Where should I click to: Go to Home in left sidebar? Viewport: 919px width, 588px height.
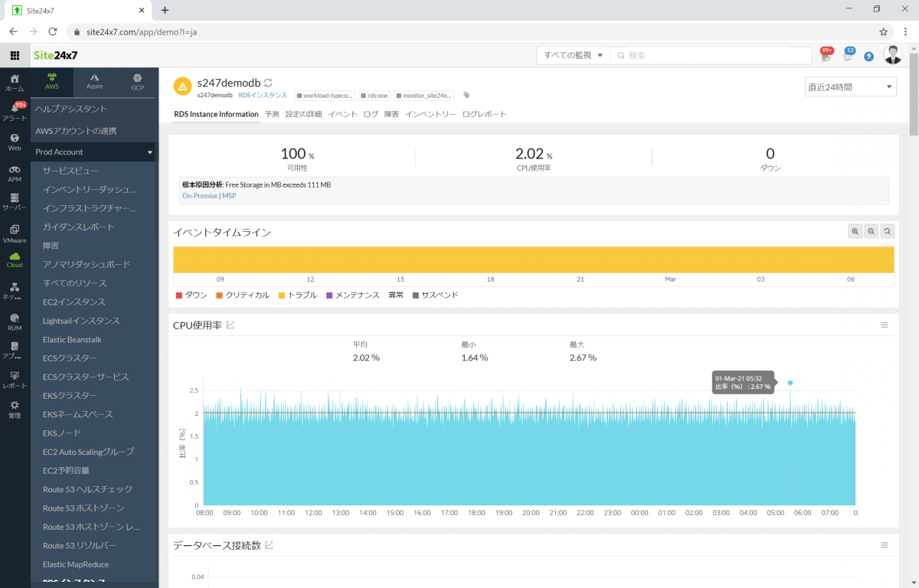(x=15, y=82)
